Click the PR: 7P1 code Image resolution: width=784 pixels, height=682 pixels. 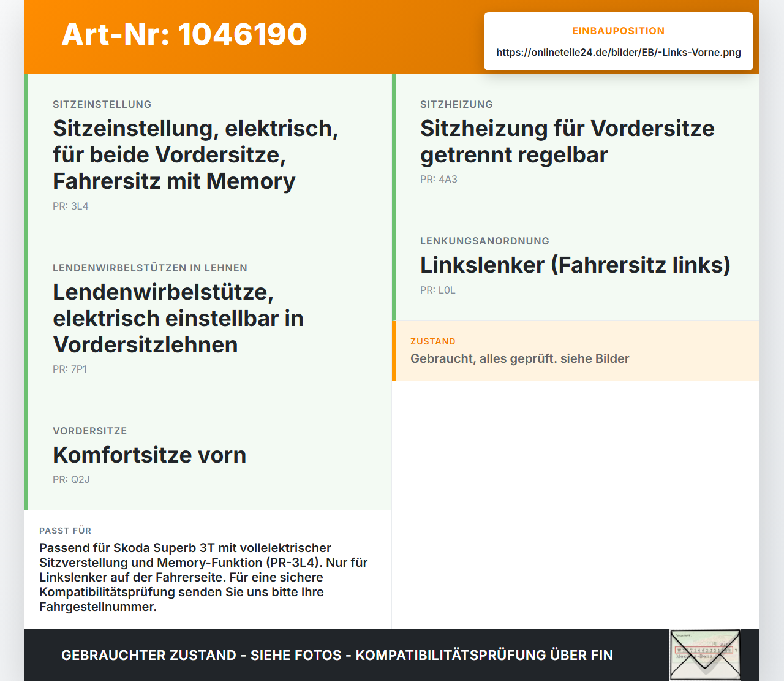(70, 369)
